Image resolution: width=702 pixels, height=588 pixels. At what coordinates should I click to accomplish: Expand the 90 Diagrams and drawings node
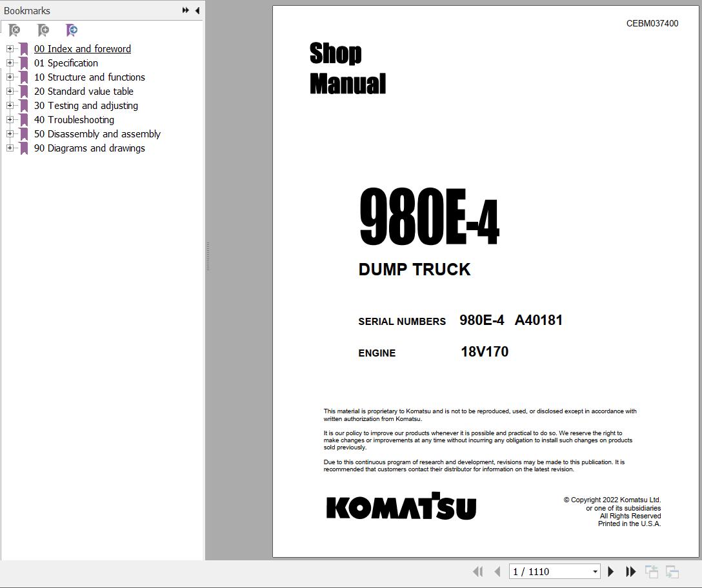(x=10, y=148)
